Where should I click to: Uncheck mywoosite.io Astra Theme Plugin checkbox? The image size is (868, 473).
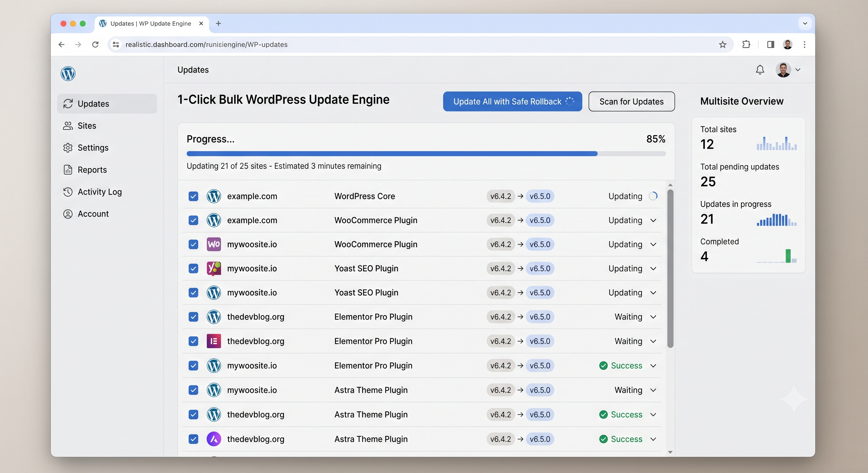pyautogui.click(x=193, y=390)
